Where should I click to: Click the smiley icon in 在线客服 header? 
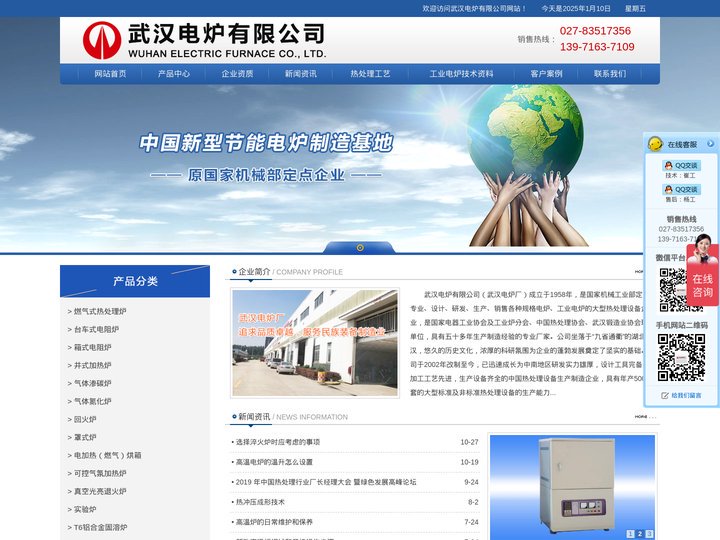pos(655,144)
